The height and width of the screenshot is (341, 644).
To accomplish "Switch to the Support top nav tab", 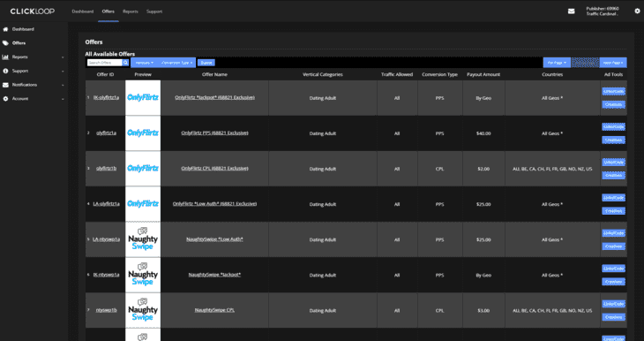I will [x=154, y=11].
